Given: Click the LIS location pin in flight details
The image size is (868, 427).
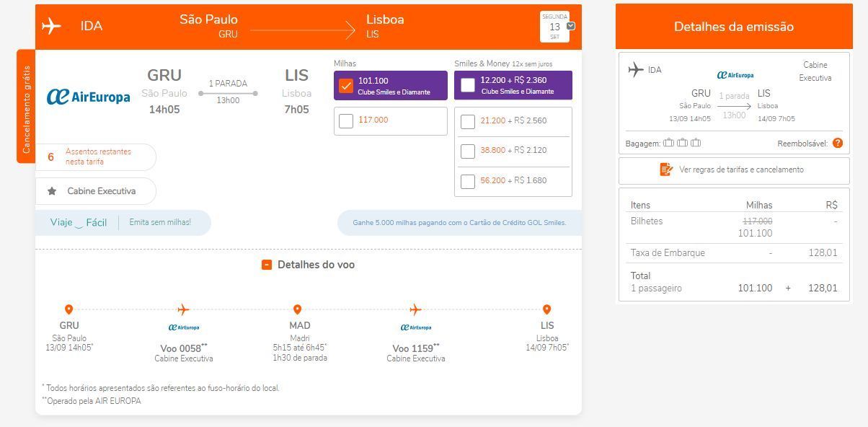Looking at the screenshot, I should [x=547, y=309].
